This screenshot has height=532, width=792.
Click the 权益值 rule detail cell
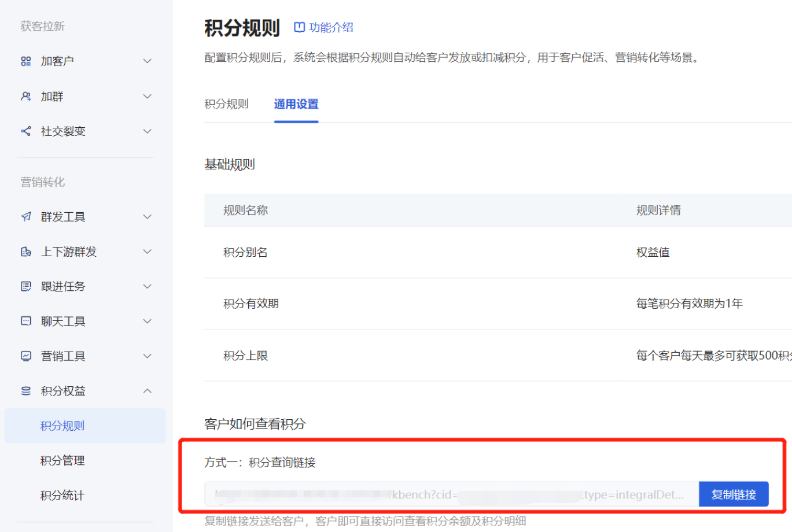(653, 252)
